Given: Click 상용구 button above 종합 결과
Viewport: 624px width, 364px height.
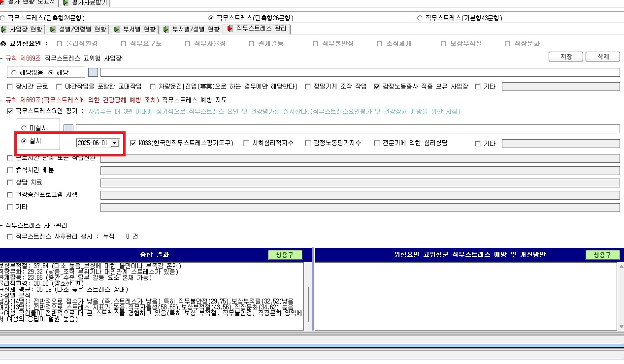Looking at the screenshot, I should tap(285, 255).
